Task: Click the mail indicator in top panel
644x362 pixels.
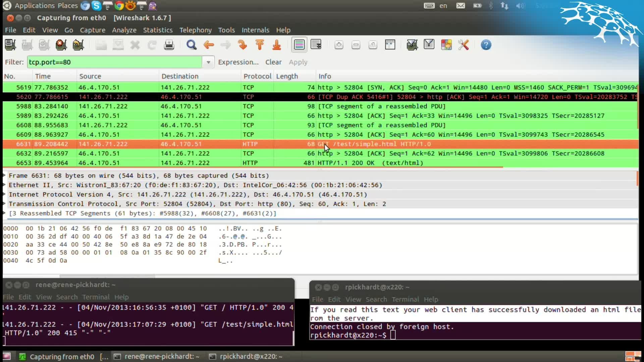Action: [x=461, y=5]
